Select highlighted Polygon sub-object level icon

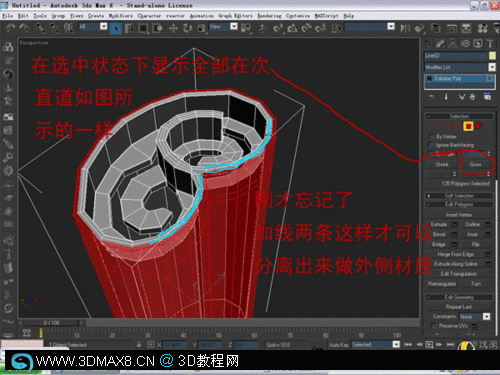point(468,126)
